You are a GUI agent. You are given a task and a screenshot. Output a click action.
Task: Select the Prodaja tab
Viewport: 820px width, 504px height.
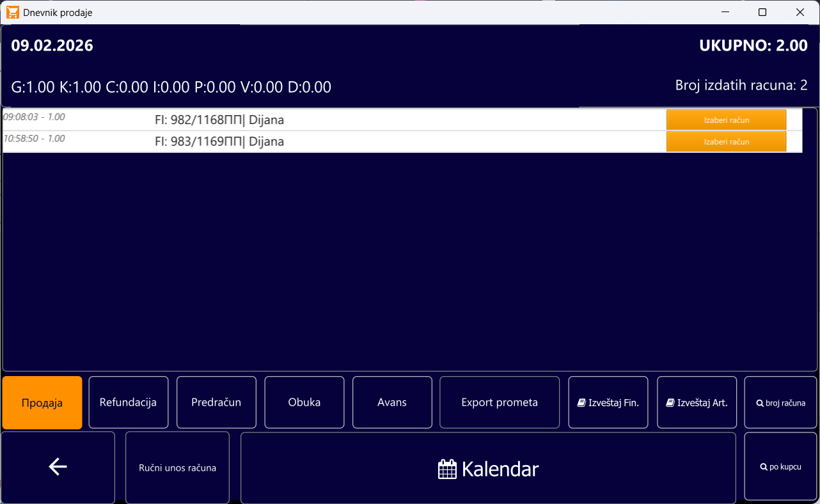(42, 402)
